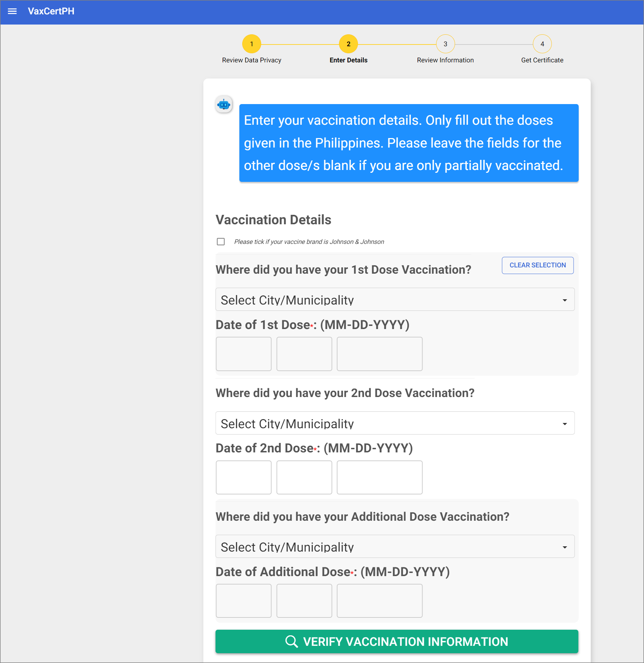The width and height of the screenshot is (644, 663).
Task: Open the hamburger navigation menu
Action: (12, 11)
